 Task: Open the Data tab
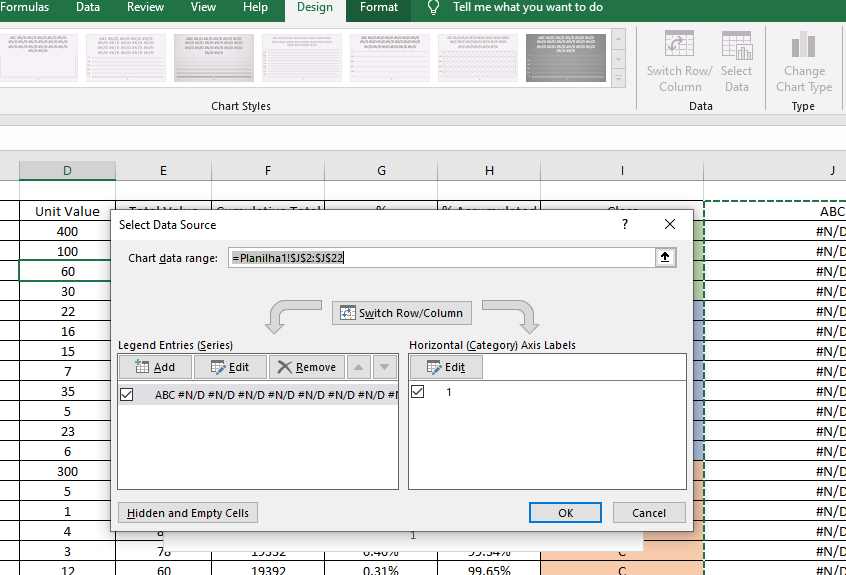(x=88, y=8)
